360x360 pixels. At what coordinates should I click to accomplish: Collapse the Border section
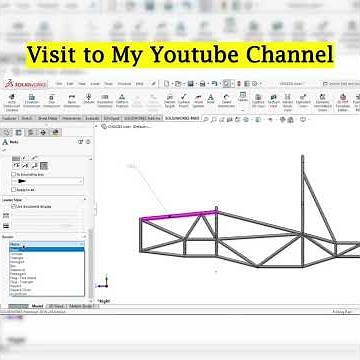(85, 236)
